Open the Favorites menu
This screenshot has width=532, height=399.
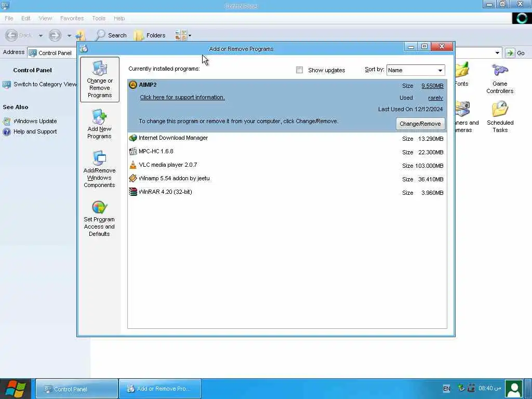(72, 18)
